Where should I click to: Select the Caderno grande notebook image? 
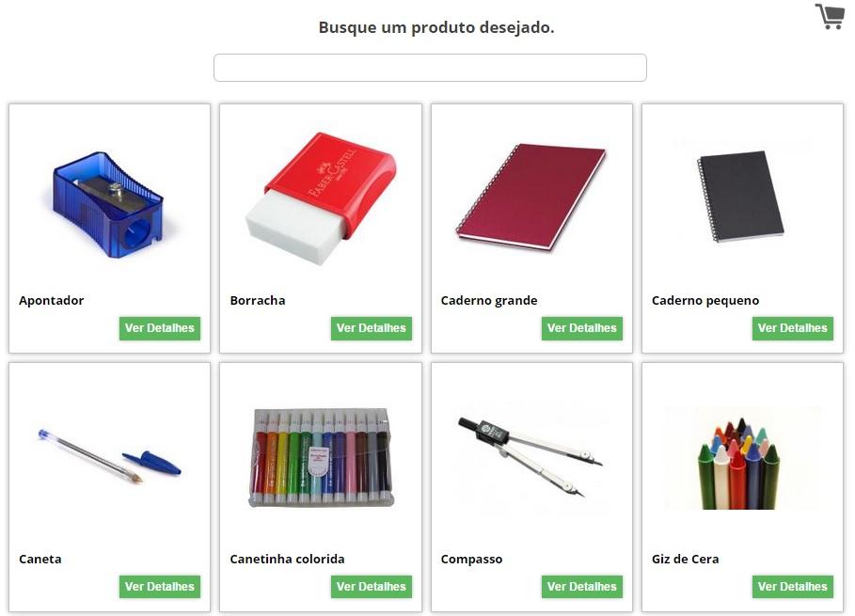[x=531, y=197]
